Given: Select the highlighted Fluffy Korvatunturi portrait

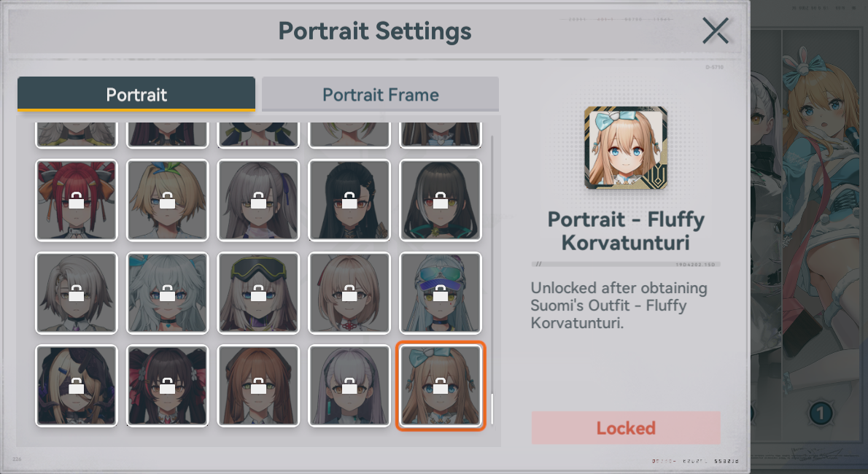Looking at the screenshot, I should [x=441, y=386].
